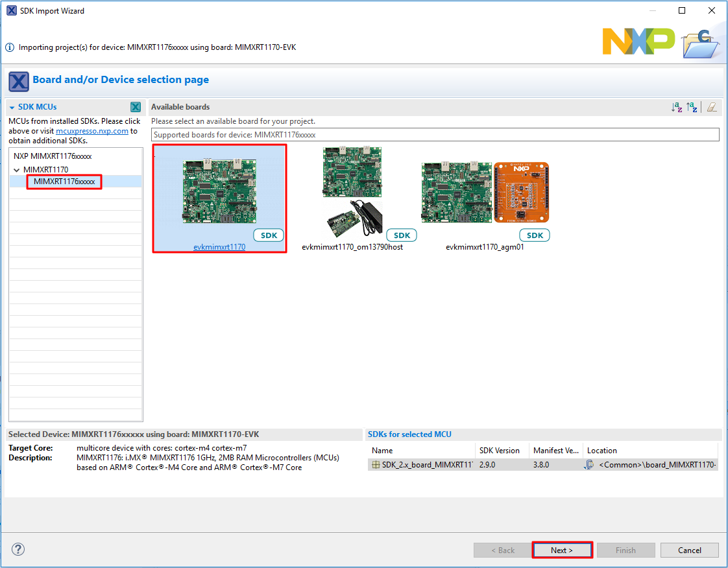Click the teal X icon in SDK MCUs header
Screen dimensions: 728x568
click(135, 107)
